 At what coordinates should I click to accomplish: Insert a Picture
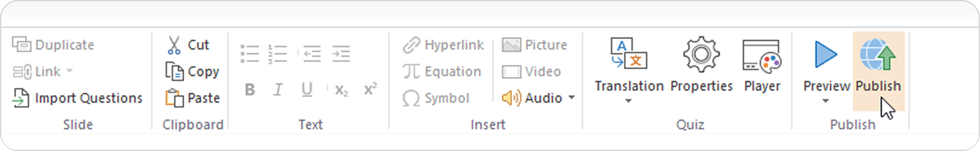[535, 45]
